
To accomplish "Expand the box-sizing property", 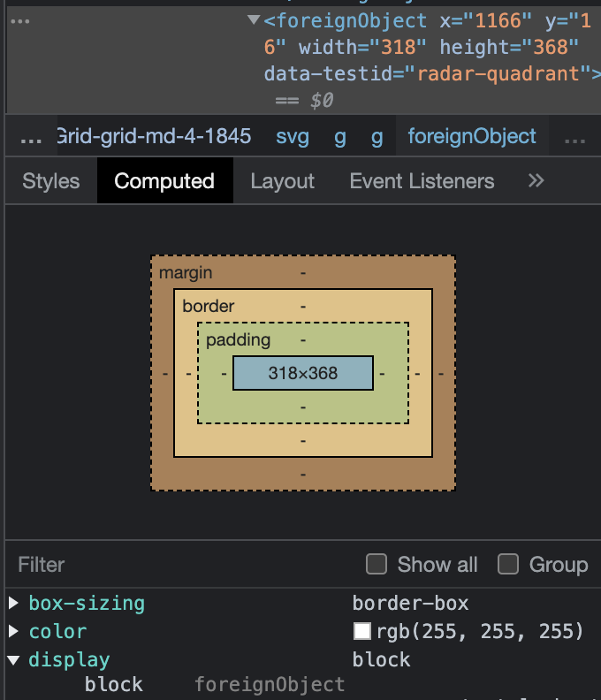I will [14, 603].
